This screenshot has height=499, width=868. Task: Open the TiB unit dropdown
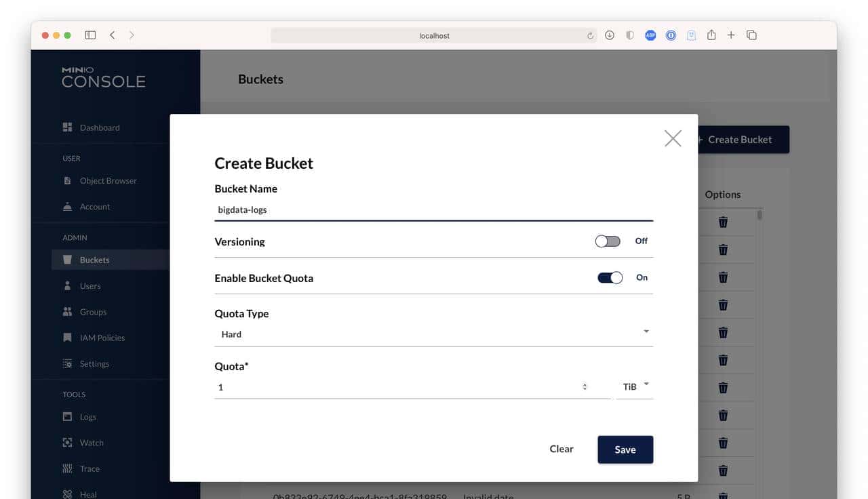(x=635, y=386)
